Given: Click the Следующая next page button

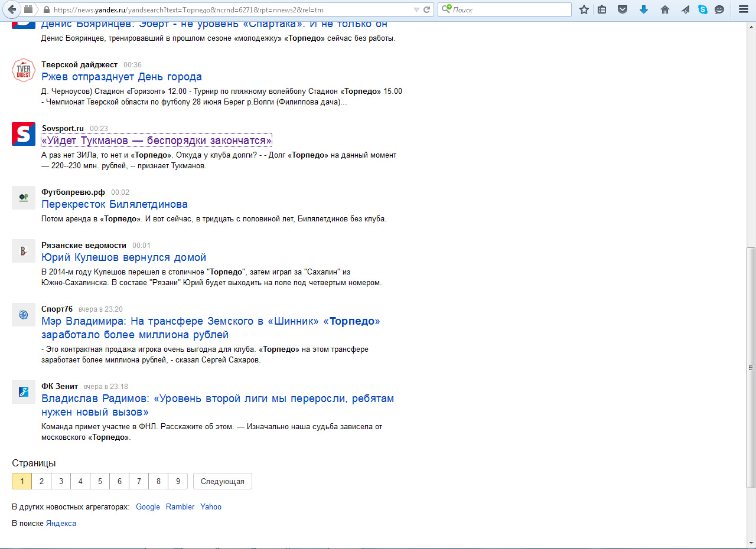Looking at the screenshot, I should tap(223, 481).
